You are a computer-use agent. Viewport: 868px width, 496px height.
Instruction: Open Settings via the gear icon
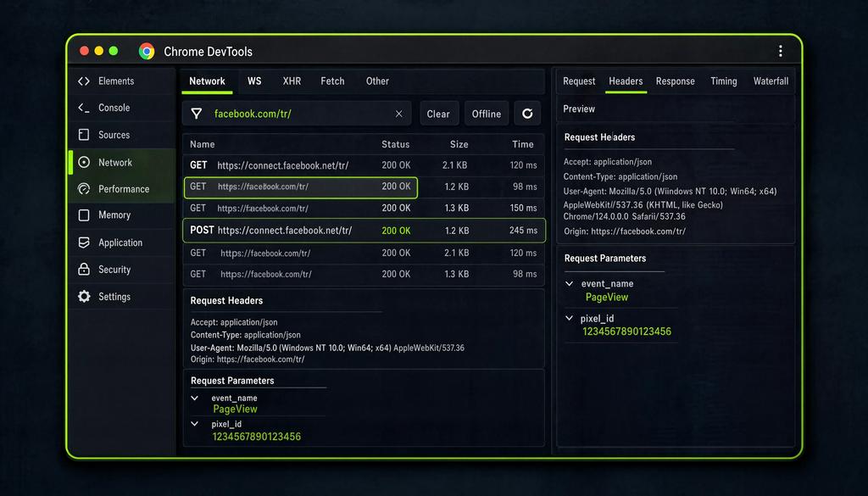[84, 297]
